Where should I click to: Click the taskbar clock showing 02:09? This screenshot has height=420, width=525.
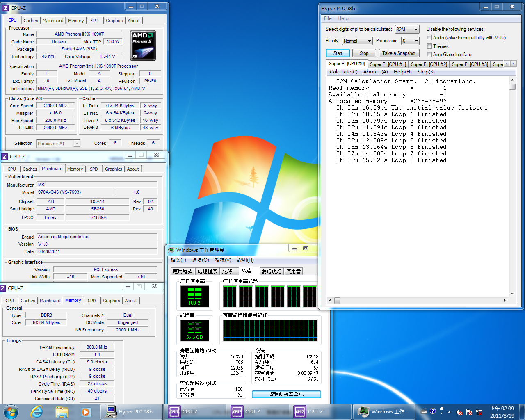coord(502,412)
